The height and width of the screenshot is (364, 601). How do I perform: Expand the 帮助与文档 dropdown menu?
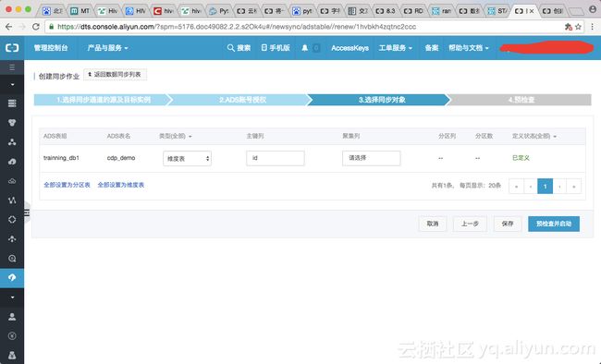coord(469,48)
